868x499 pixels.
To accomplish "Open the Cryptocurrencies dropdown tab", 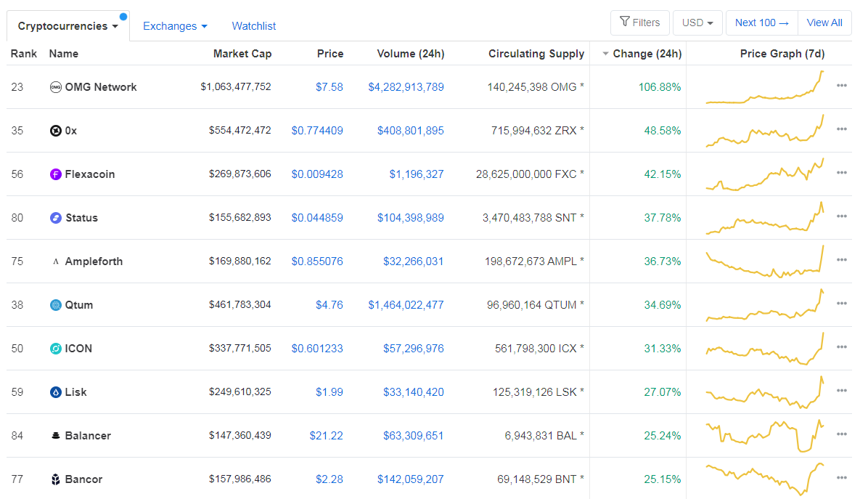I will tap(68, 26).
